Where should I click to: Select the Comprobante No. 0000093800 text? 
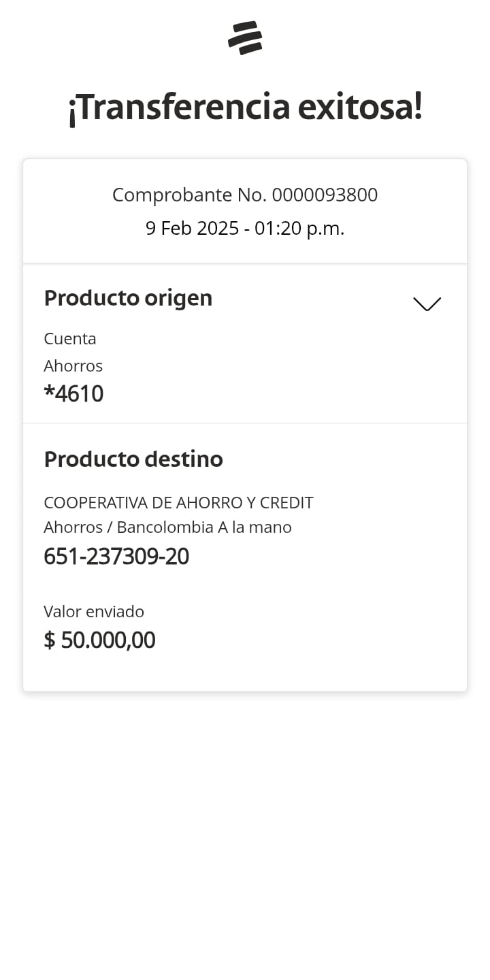[x=245, y=195]
